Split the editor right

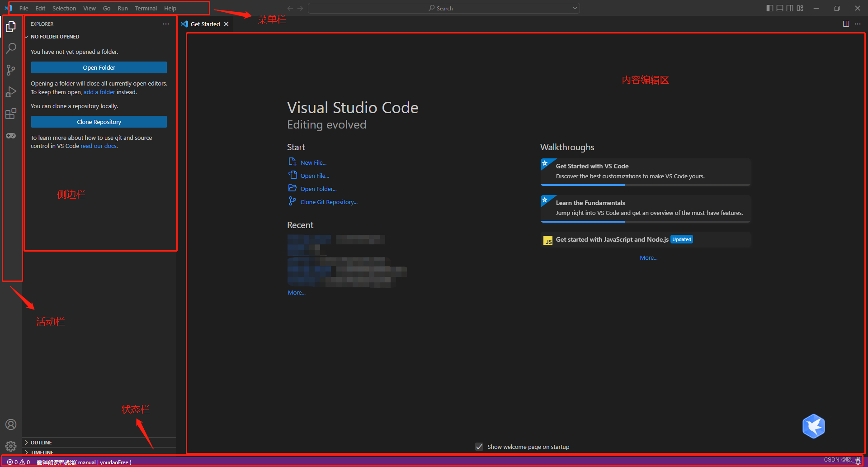point(846,24)
